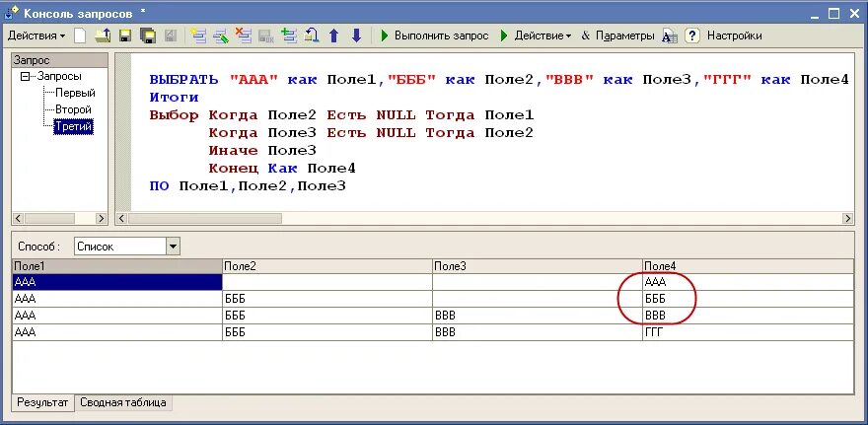Screen dimensions: 868x425
Task: Move query to another level icon
Action: coord(311,35)
